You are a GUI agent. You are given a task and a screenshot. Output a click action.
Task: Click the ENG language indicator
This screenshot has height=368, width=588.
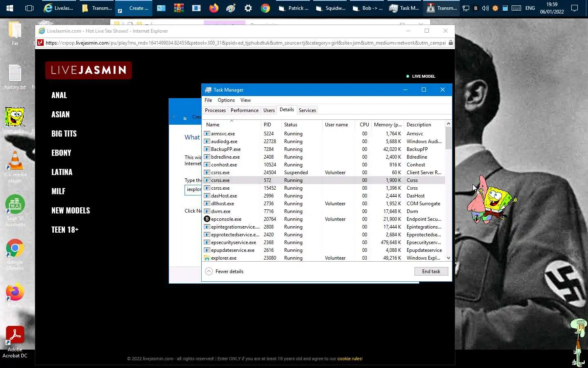(530, 8)
